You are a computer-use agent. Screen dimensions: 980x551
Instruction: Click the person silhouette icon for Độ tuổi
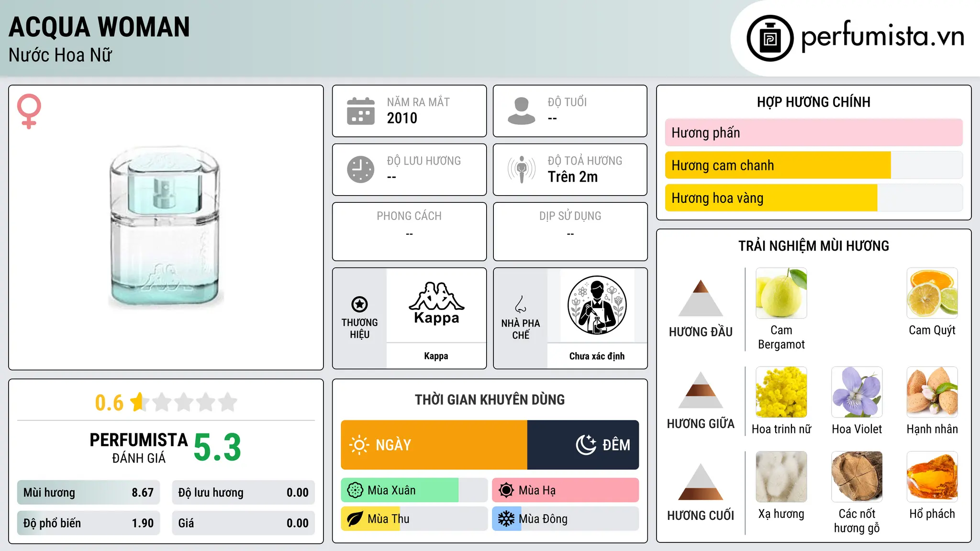521,111
